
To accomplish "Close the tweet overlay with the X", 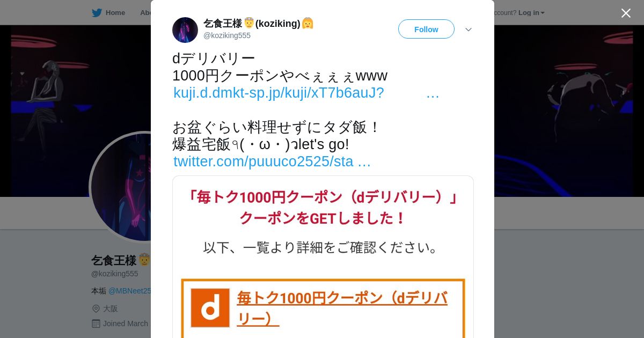I will point(626,13).
